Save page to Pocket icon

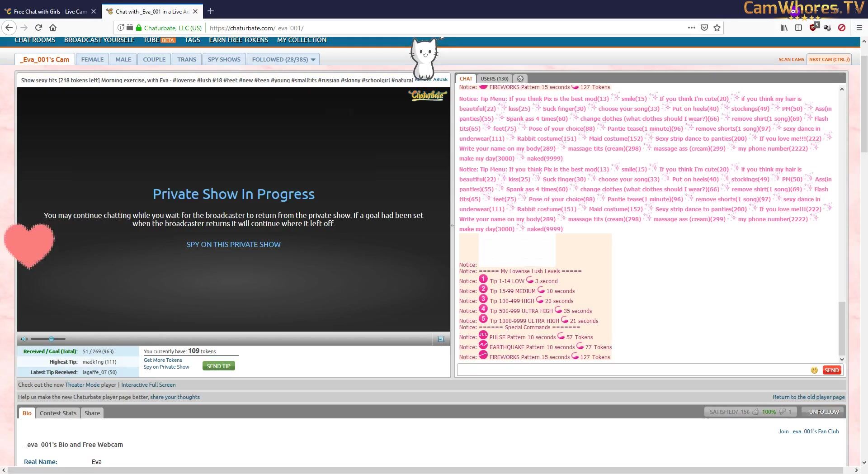point(704,28)
